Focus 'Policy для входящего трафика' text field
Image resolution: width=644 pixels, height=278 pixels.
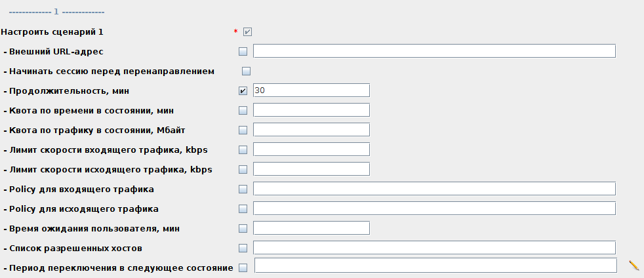tap(434, 189)
